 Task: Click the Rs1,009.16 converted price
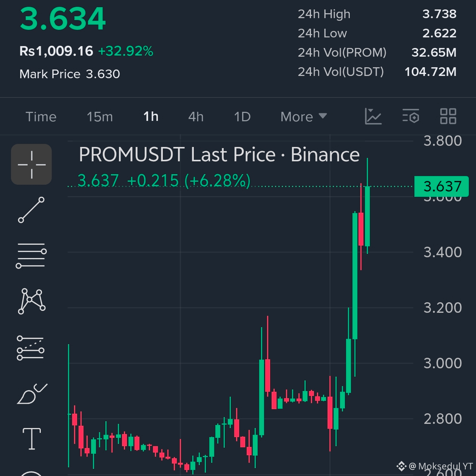pos(56,51)
